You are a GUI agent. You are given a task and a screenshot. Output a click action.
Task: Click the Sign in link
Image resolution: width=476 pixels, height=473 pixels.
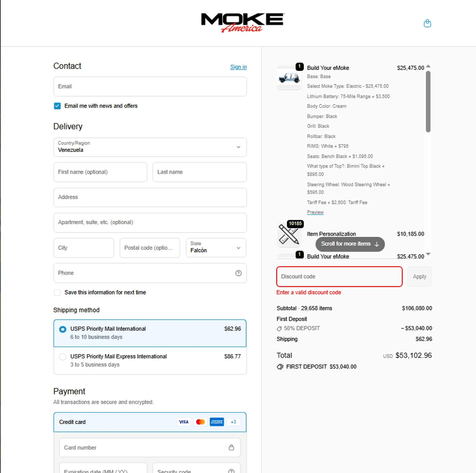[238, 67]
